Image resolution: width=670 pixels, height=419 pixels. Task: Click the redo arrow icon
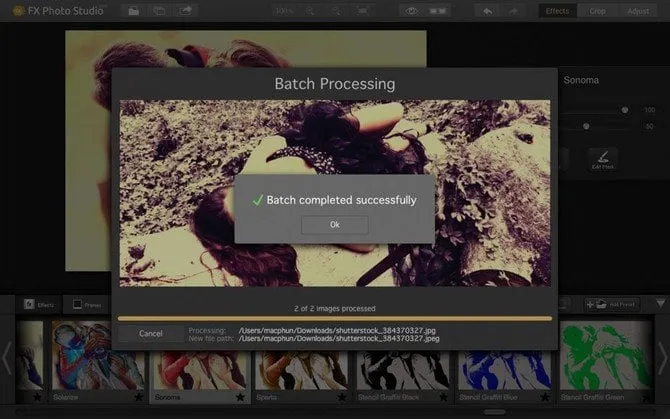pos(516,11)
